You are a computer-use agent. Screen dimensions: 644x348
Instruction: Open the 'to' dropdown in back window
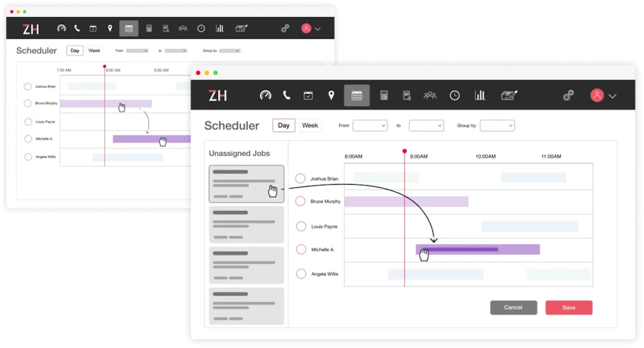[175, 51]
